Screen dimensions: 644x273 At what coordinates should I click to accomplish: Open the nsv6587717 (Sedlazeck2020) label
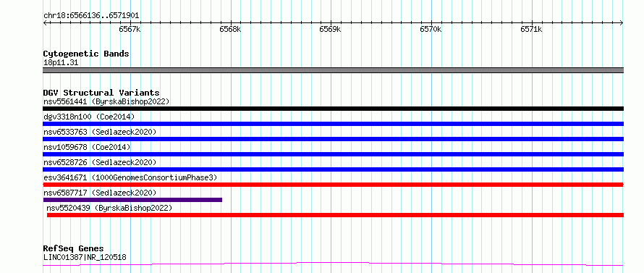(100, 193)
